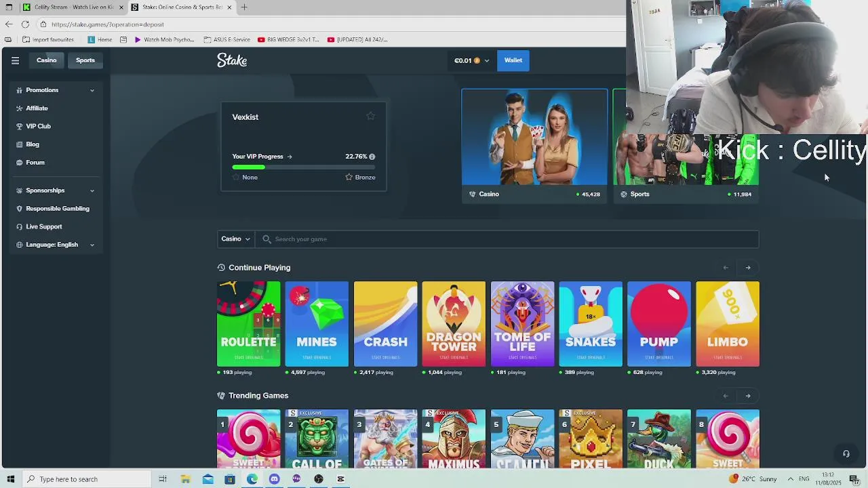Click the Sports button in the header
The image size is (868, 488).
pos(85,60)
